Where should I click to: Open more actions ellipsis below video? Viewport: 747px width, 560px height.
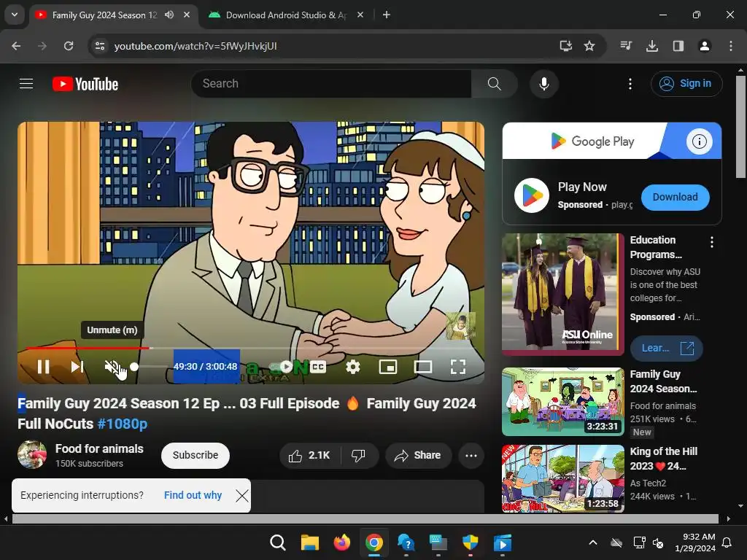coord(471,456)
